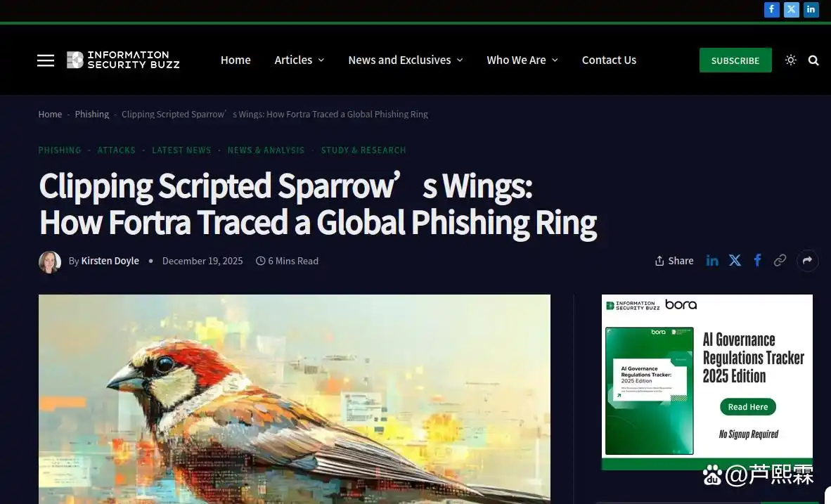This screenshot has height=504, width=831.
Task: Click the round forward arrow share button
Action: 808,260
